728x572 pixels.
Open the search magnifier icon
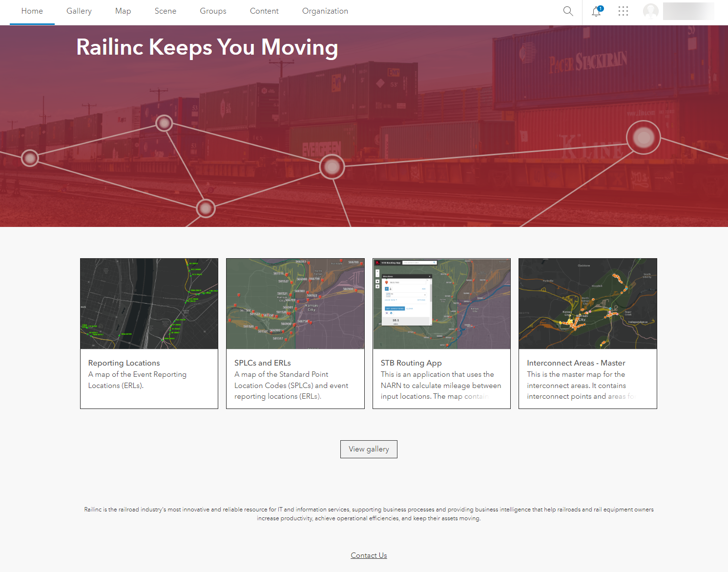(568, 11)
